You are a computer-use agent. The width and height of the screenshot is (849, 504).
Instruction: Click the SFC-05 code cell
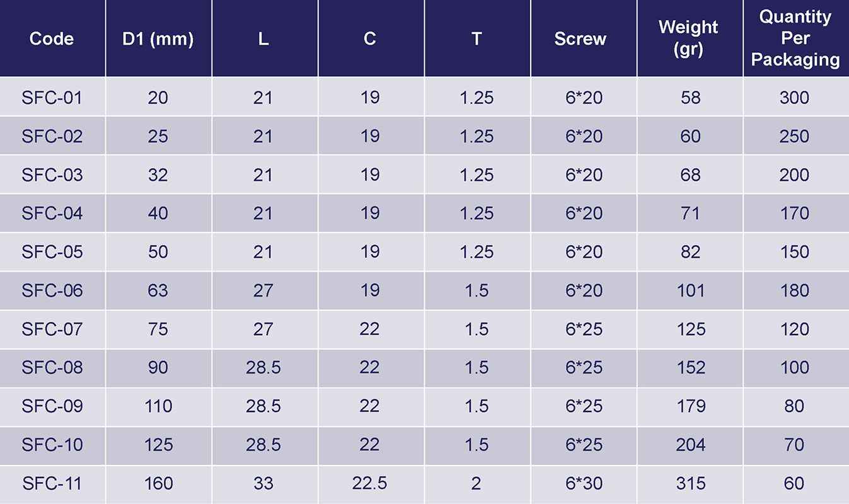tap(52, 252)
